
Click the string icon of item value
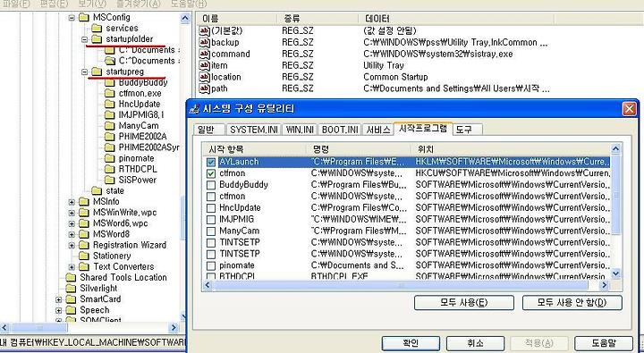click(x=204, y=65)
